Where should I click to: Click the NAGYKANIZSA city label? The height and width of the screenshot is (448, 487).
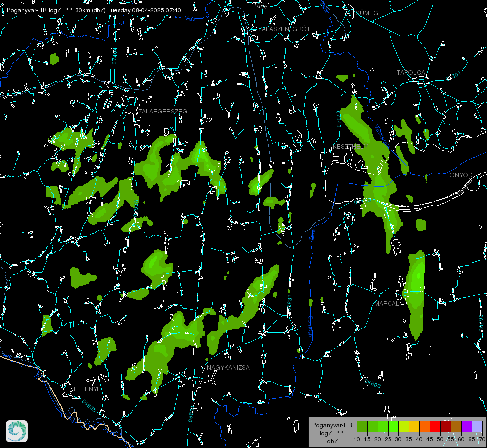click(x=228, y=367)
